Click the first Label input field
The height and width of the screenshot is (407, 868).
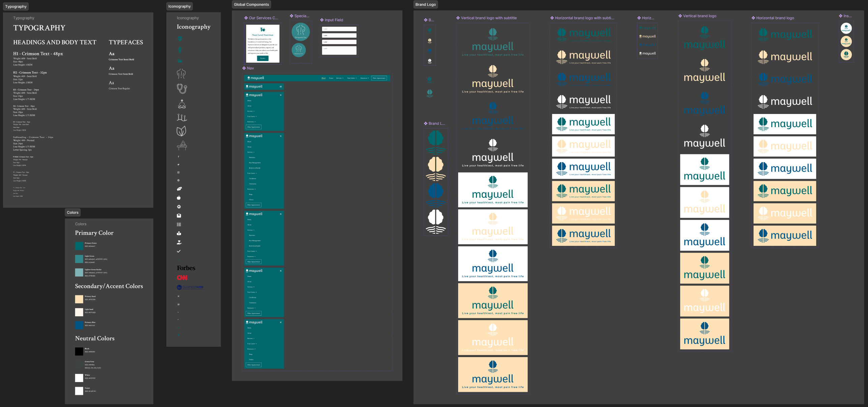click(x=339, y=29)
